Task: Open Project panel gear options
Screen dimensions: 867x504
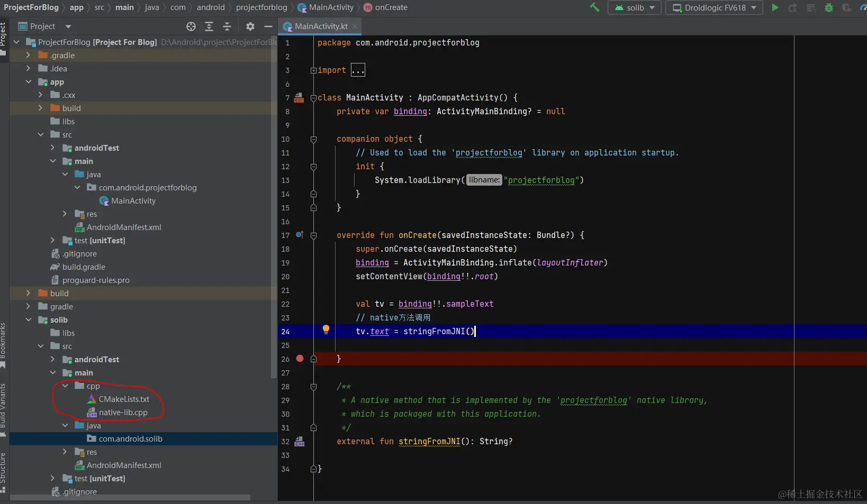Action: point(250,26)
